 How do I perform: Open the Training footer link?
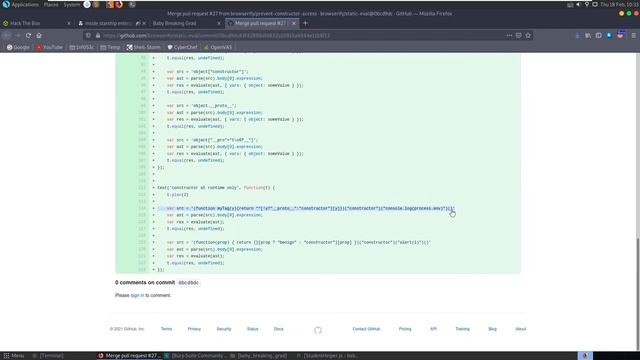[462, 329]
